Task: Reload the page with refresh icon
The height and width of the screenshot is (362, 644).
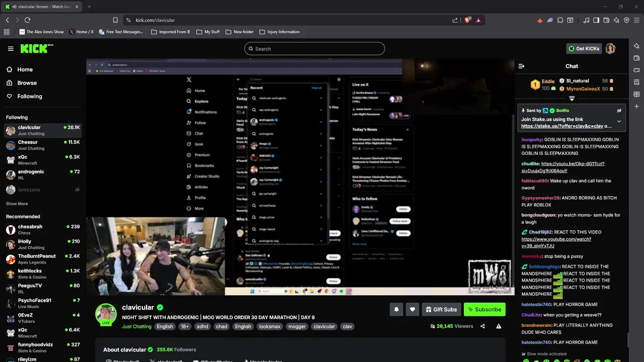Action: 27,20
